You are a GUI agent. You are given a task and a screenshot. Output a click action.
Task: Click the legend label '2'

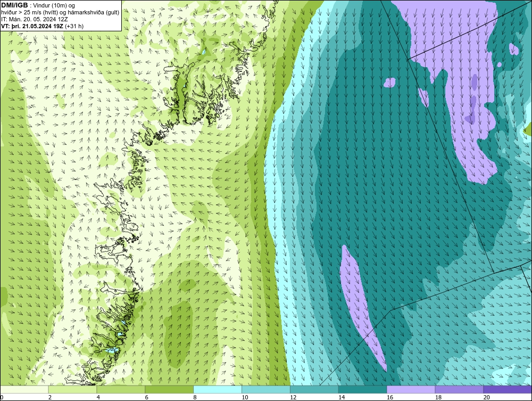coord(50,397)
